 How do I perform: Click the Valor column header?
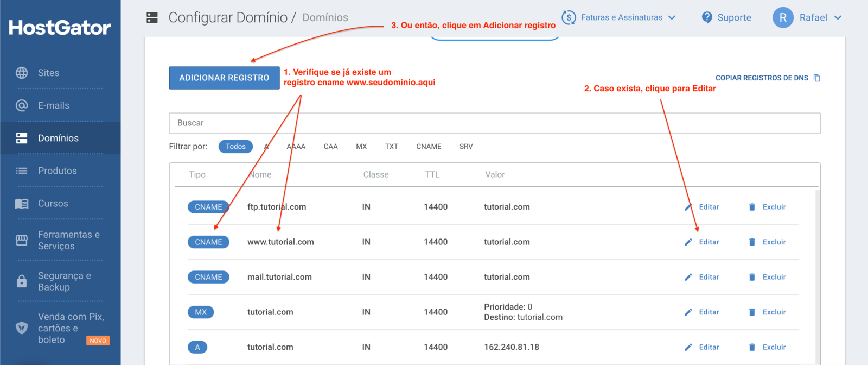pos(495,174)
